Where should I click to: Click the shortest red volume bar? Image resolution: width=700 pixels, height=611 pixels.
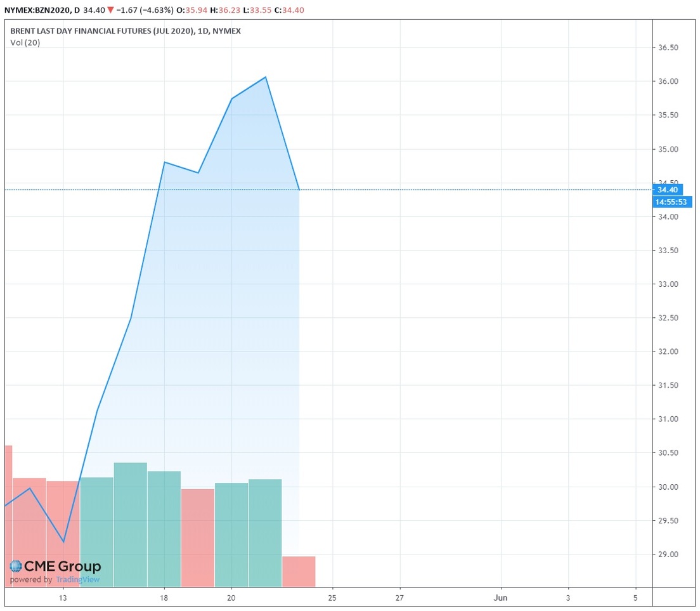click(299, 571)
